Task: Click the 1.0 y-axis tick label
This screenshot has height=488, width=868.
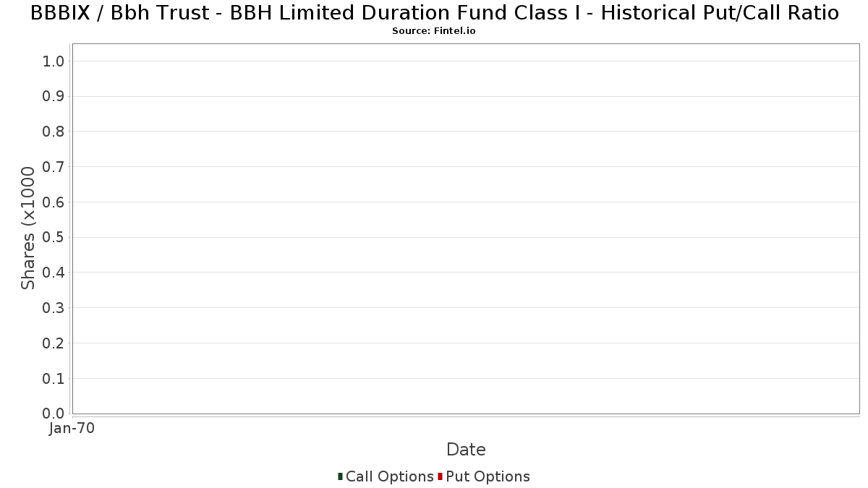Action: point(54,61)
